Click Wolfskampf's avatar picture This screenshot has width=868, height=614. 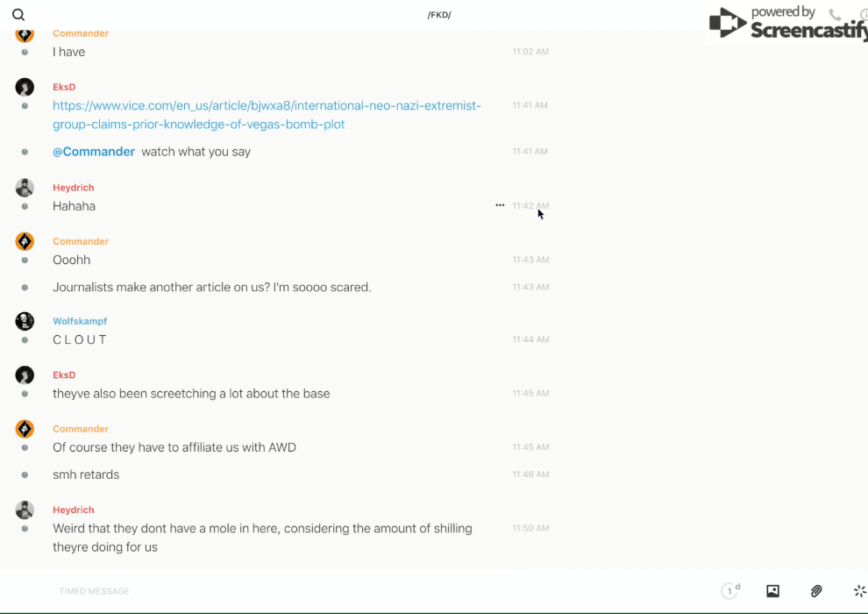point(25,321)
